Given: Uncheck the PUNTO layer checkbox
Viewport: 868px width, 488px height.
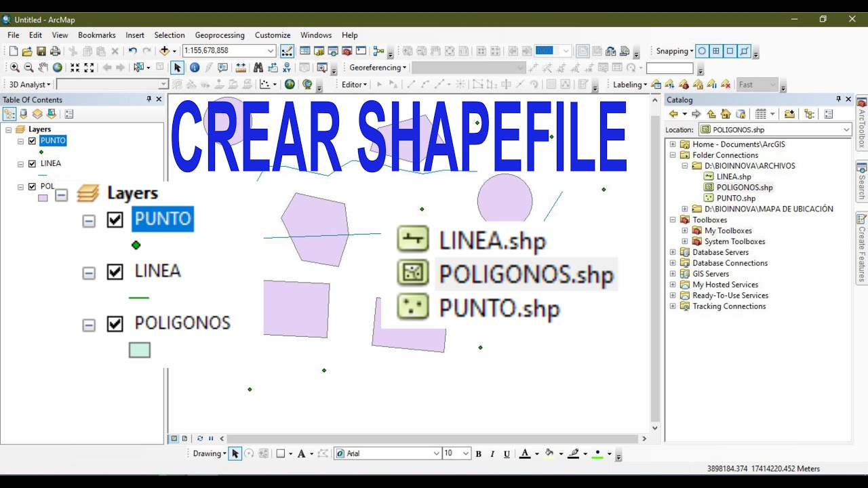Looking at the screenshot, I should 32,141.
